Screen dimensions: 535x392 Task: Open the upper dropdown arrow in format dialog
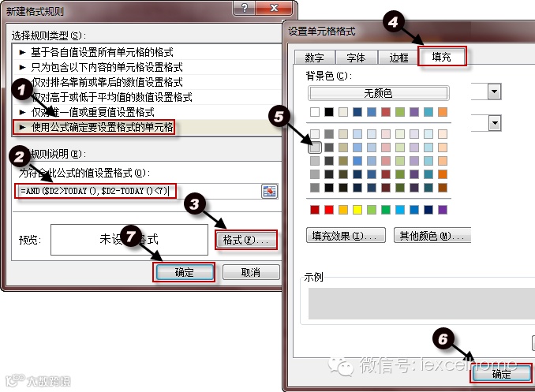click(494, 91)
